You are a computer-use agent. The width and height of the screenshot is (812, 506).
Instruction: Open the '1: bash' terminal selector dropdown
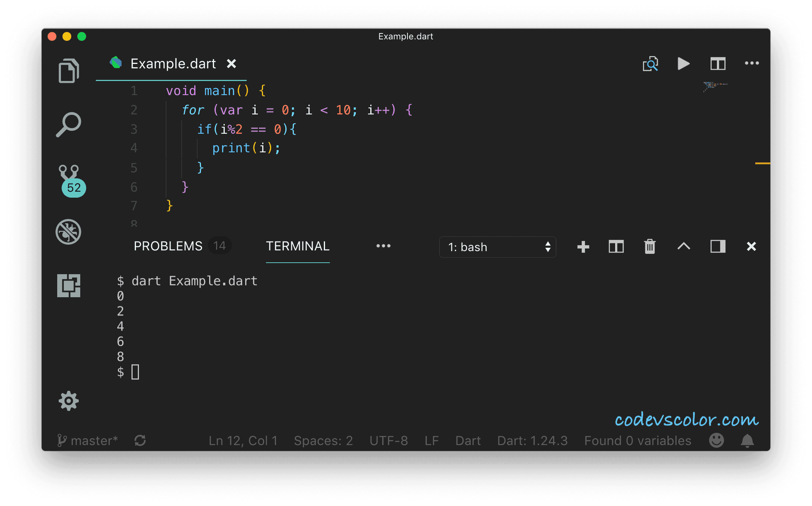click(x=497, y=247)
